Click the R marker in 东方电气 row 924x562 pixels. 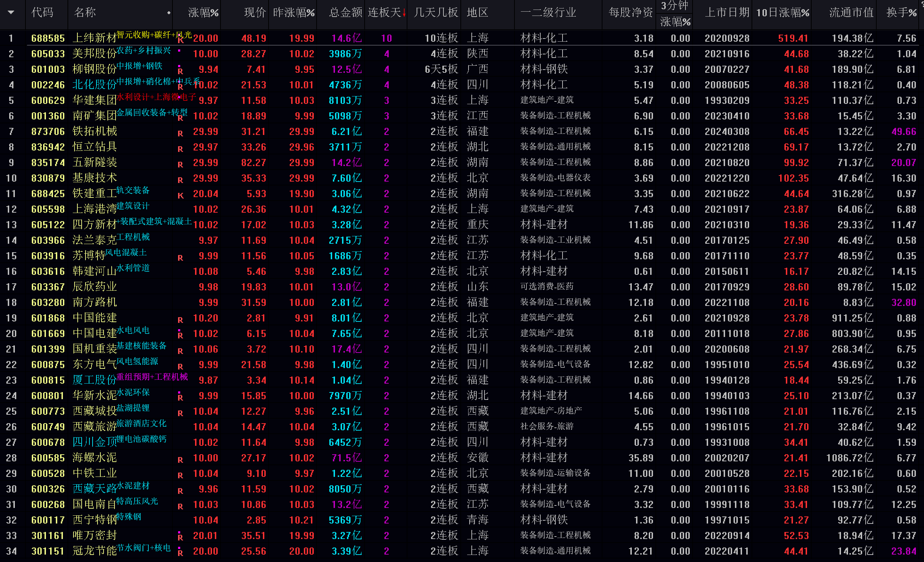pos(180,366)
